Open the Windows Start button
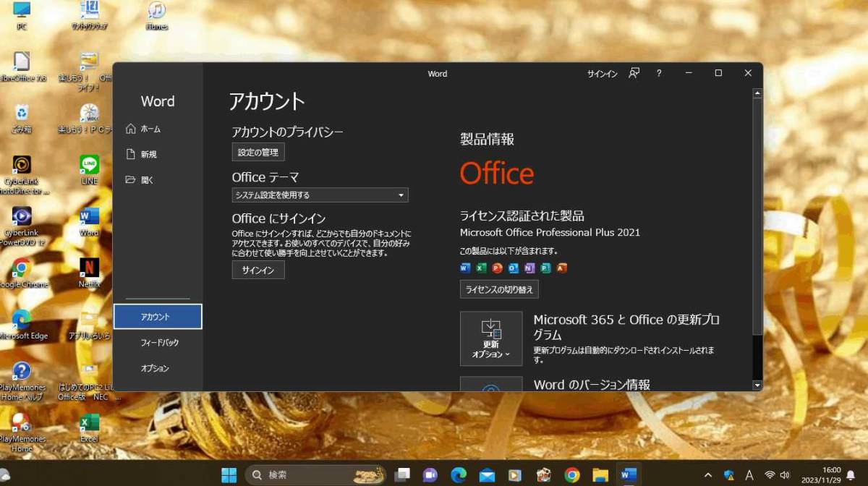This screenshot has height=486, width=868. point(229,475)
